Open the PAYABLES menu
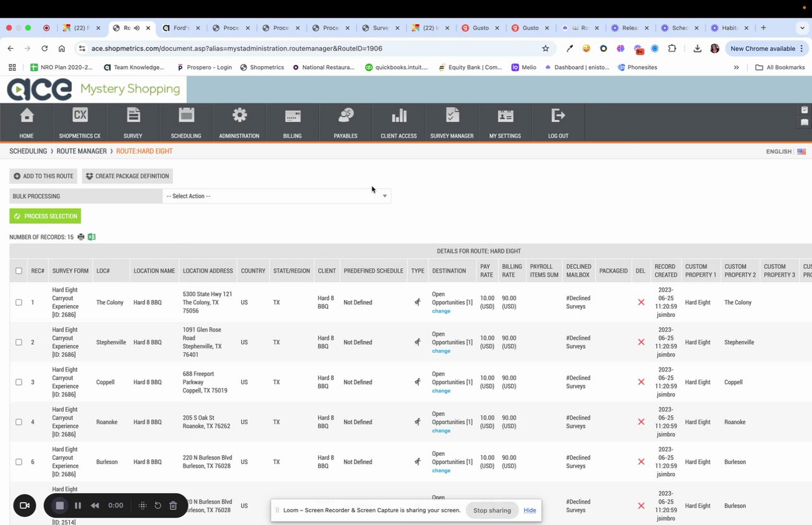This screenshot has width=812, height=525. pos(346,123)
